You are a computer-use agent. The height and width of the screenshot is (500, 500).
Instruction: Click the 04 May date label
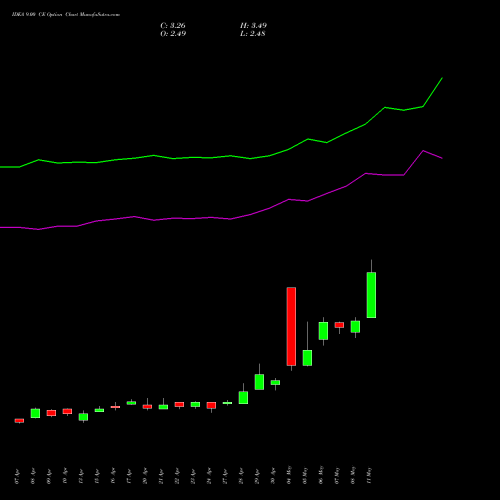click(x=289, y=475)
